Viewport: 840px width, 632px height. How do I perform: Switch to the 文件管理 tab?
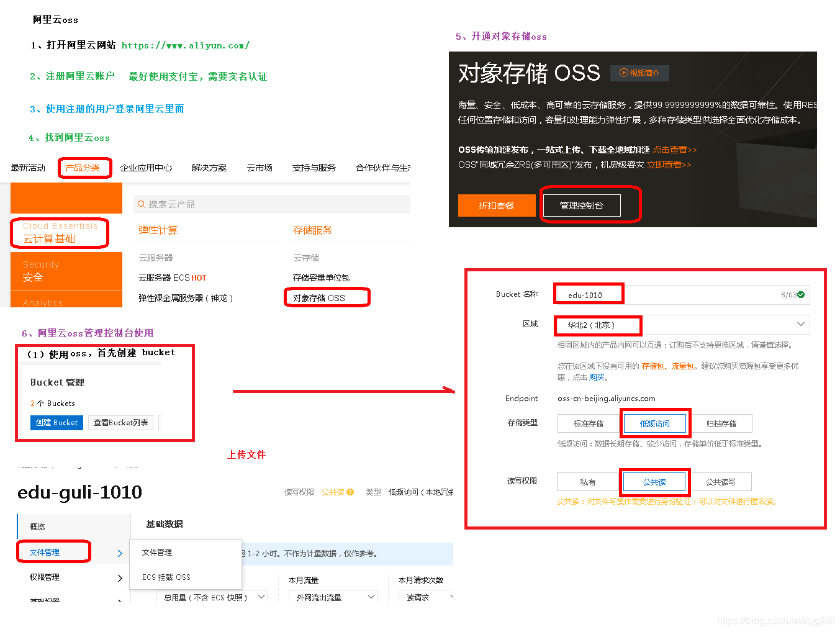[x=53, y=551]
